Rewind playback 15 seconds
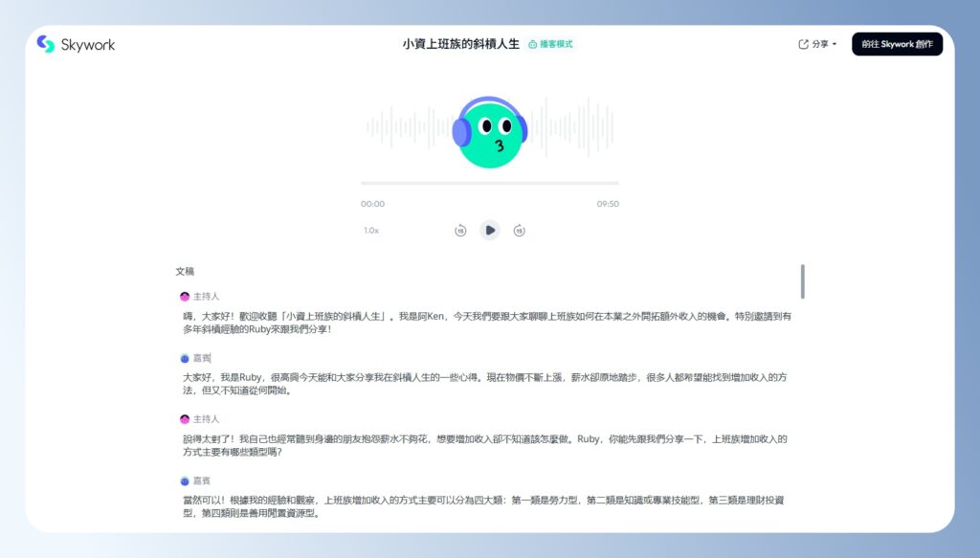The width and height of the screenshot is (980, 558). point(459,230)
